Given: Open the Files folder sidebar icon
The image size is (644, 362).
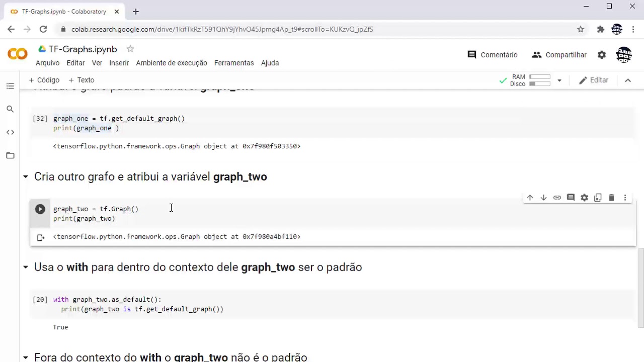Looking at the screenshot, I should (x=10, y=155).
